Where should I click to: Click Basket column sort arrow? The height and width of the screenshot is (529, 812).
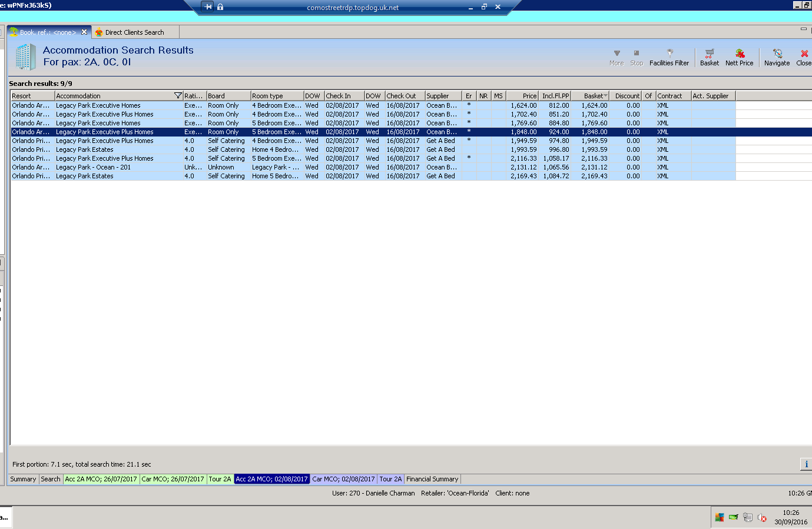(x=605, y=96)
